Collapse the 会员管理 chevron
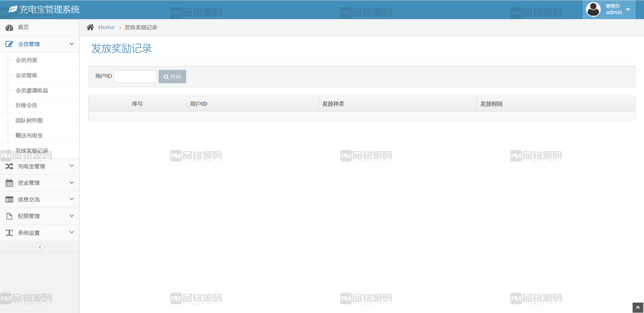 pos(72,44)
